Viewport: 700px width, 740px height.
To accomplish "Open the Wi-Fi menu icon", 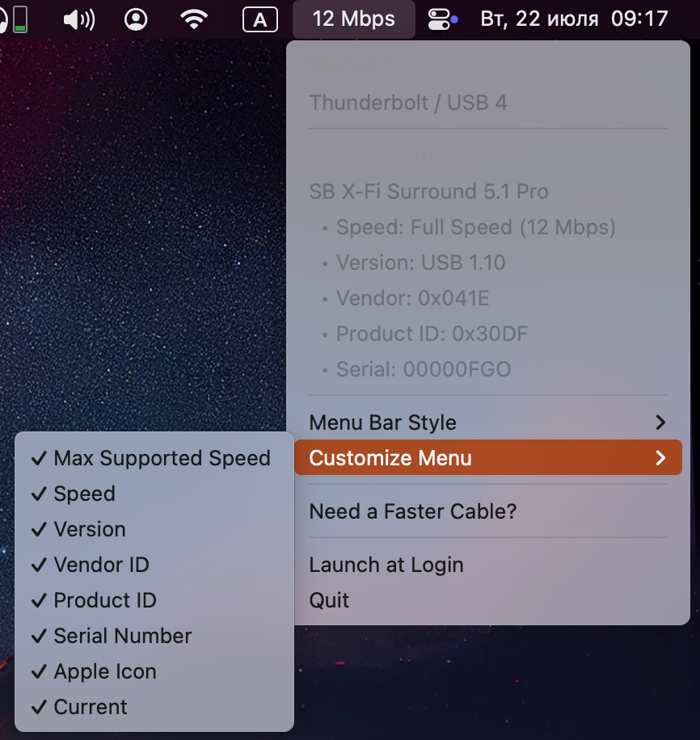I will point(194,20).
